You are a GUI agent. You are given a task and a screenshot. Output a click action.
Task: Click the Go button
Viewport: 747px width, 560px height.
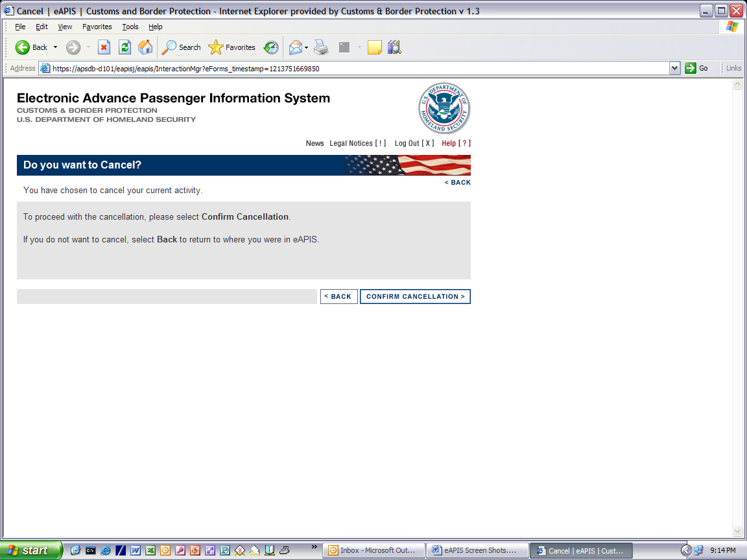coord(696,68)
